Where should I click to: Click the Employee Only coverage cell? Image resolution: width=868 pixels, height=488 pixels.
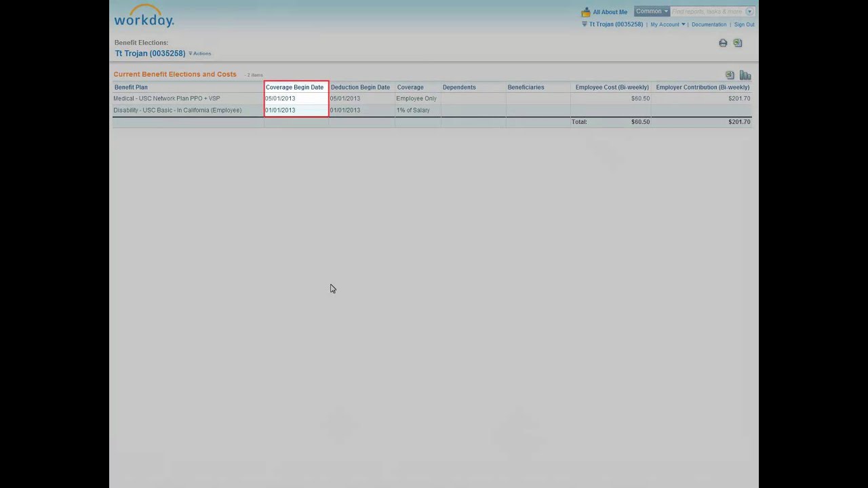(416, 99)
